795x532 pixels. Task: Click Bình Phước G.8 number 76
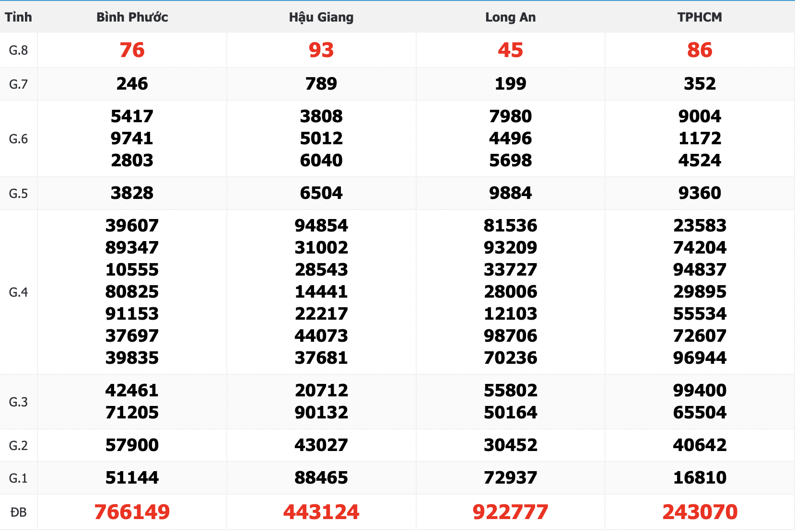pos(132,50)
